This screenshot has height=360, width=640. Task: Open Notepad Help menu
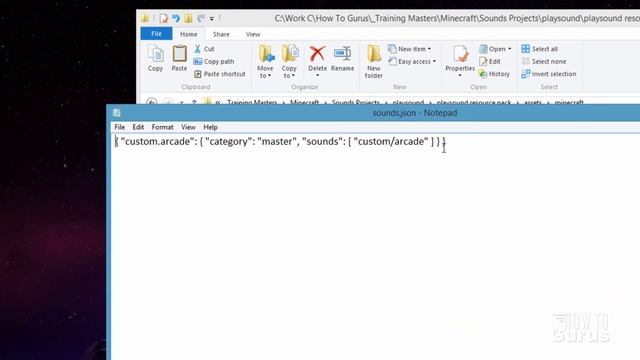[x=210, y=127]
